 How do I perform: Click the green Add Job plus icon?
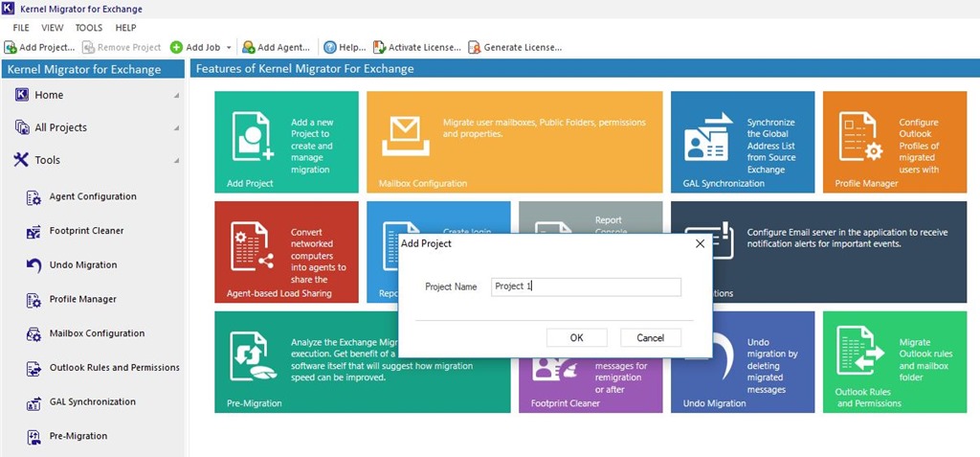pos(176,48)
